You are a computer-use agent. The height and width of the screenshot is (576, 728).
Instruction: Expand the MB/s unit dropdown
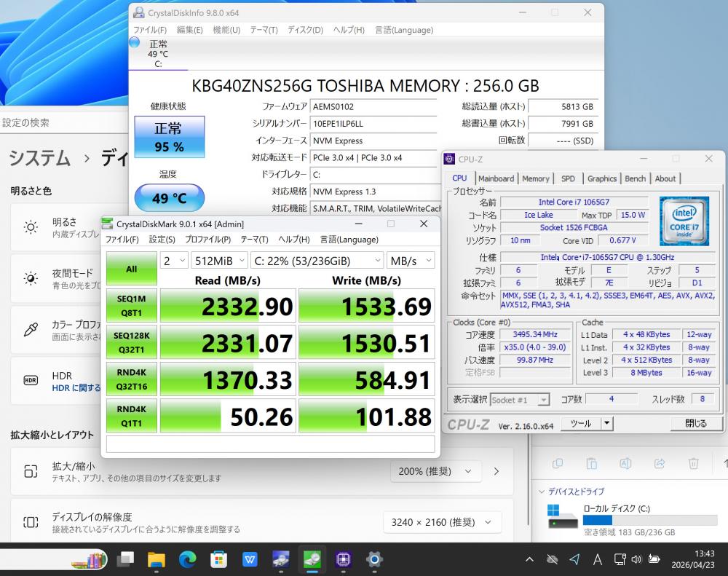pyautogui.click(x=410, y=260)
